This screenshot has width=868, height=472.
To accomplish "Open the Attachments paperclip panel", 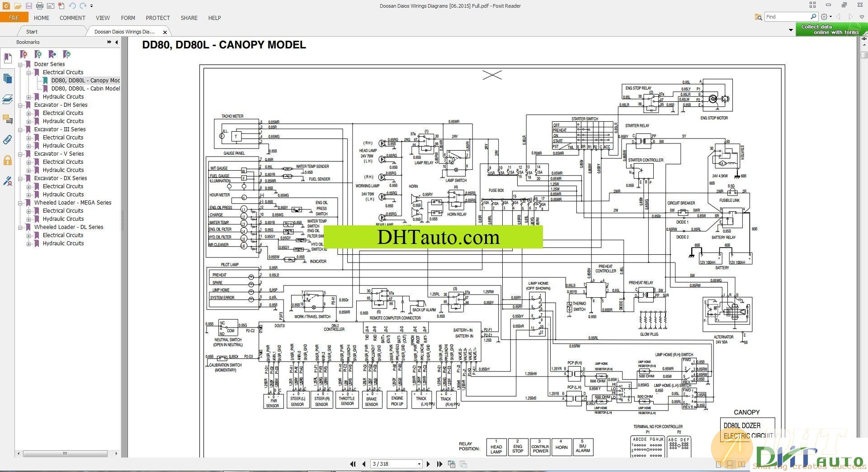I will click(7, 140).
